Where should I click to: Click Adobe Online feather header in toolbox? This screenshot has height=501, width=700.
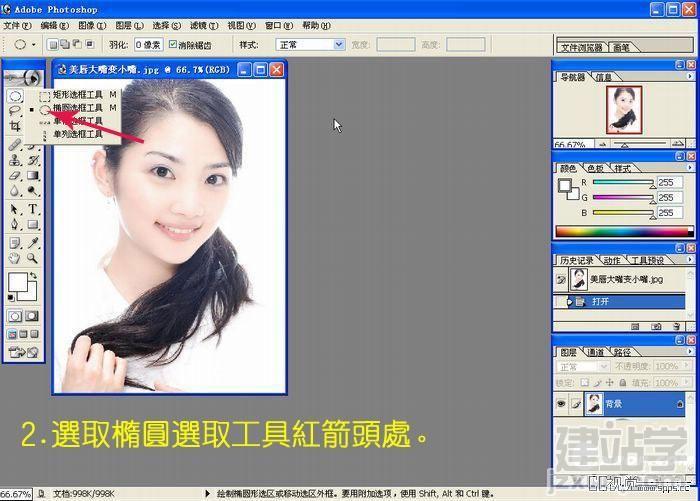24,78
